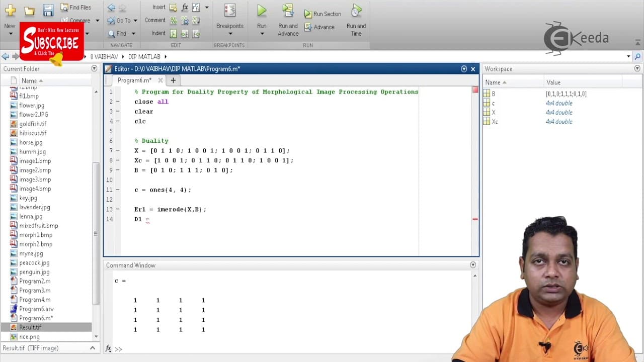The width and height of the screenshot is (644, 362).
Task: Select the Program6.m editor tab
Action: (134, 80)
